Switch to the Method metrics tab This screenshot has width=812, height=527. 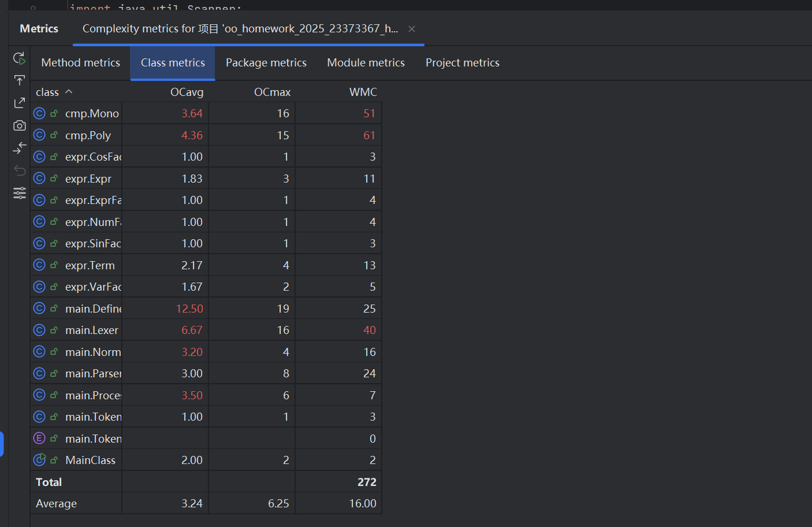(81, 63)
